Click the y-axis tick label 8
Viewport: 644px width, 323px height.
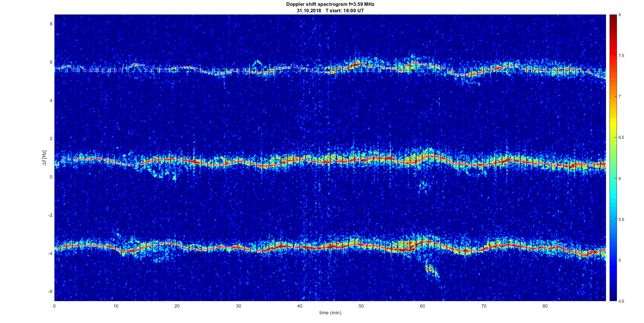click(x=51, y=24)
